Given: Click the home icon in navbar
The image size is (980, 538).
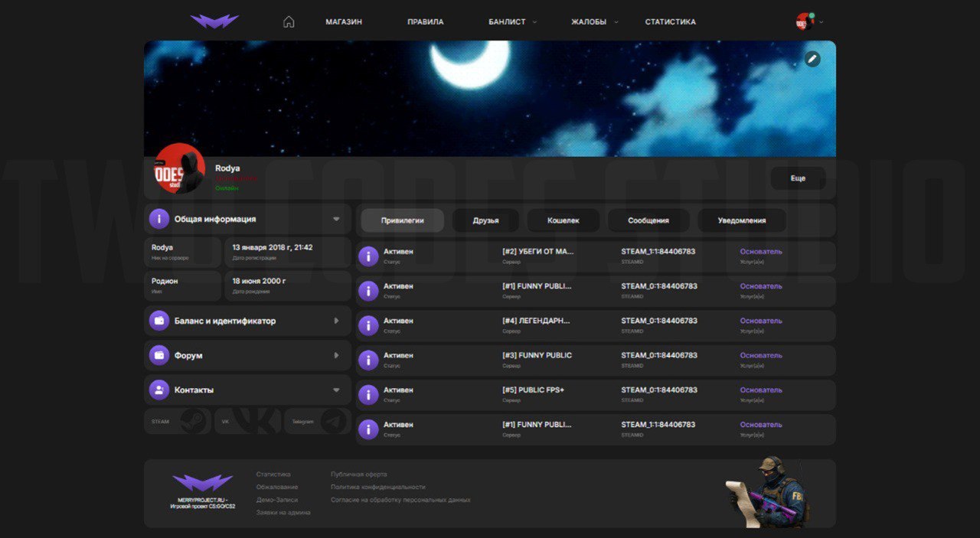Looking at the screenshot, I should pos(289,22).
